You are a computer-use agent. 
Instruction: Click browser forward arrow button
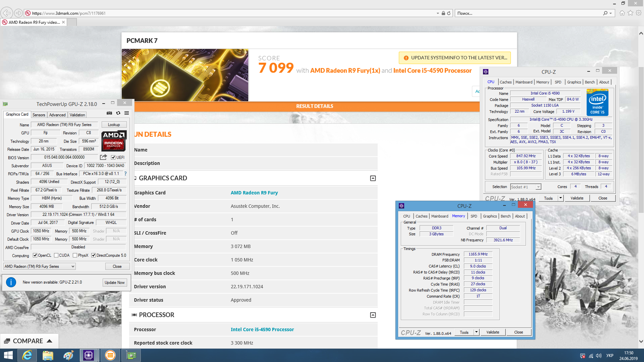click(18, 13)
